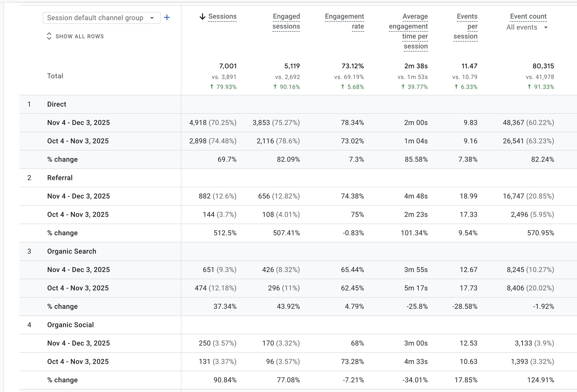This screenshot has height=392, width=577.
Task: Click the % change row under Organic Search
Action: click(62, 306)
